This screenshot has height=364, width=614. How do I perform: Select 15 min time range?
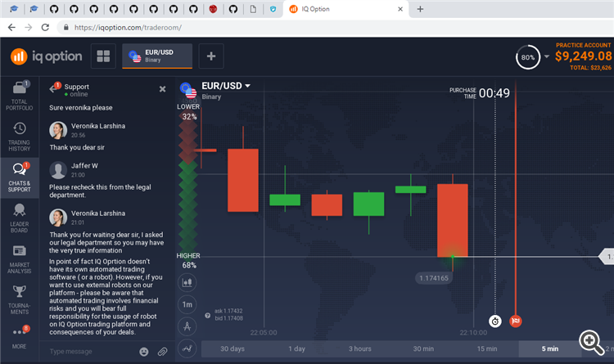487,348
